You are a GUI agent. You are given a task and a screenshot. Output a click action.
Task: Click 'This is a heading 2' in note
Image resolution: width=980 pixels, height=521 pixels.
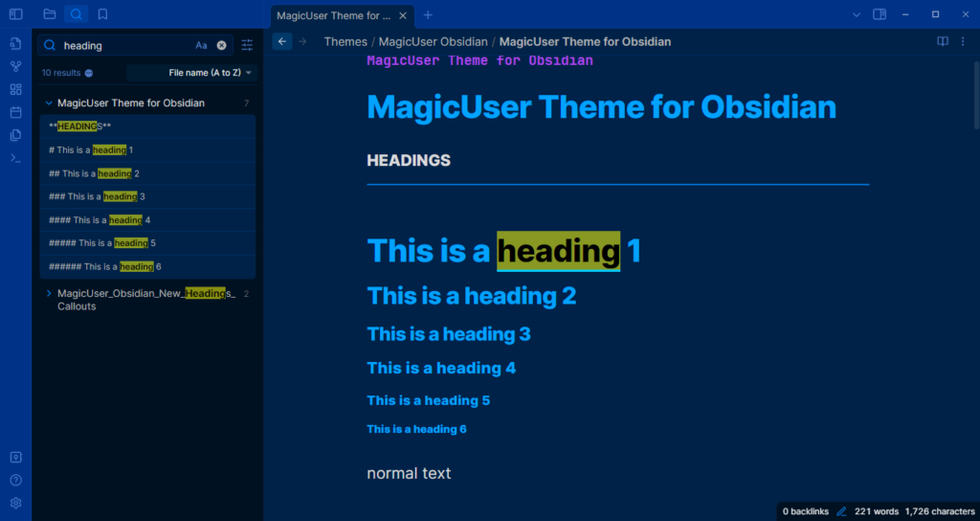tap(471, 295)
